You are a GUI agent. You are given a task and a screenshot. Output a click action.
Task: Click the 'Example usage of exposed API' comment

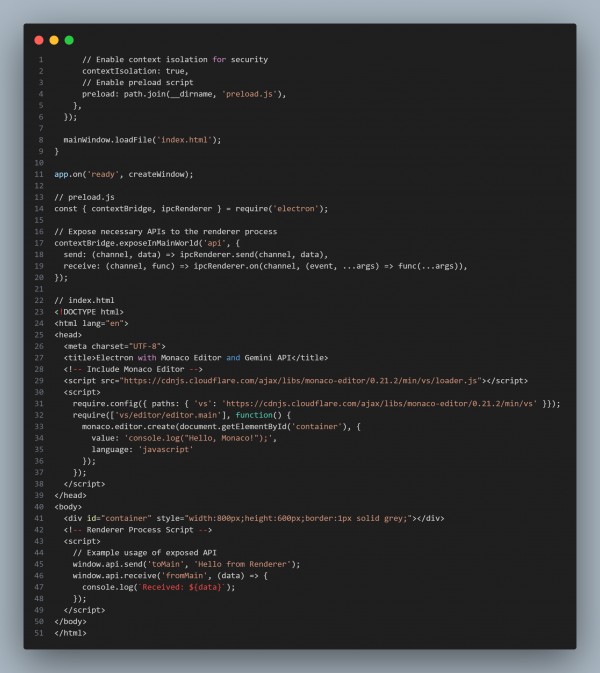pyautogui.click(x=145, y=553)
